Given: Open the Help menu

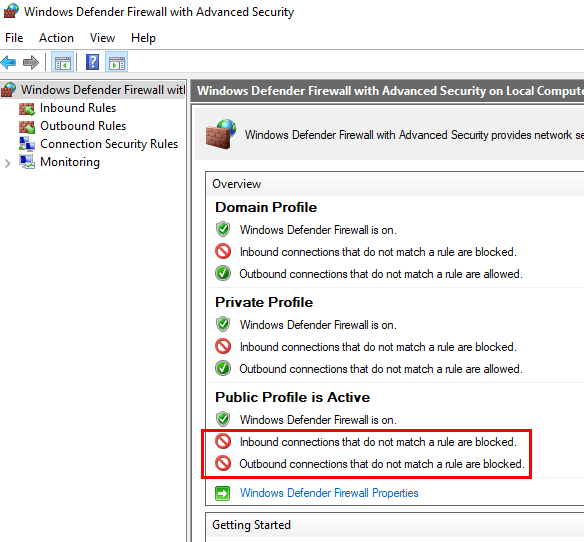Looking at the screenshot, I should tap(143, 38).
